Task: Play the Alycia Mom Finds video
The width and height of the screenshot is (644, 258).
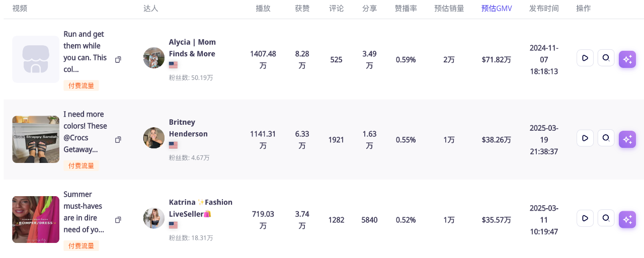Action: click(585, 58)
